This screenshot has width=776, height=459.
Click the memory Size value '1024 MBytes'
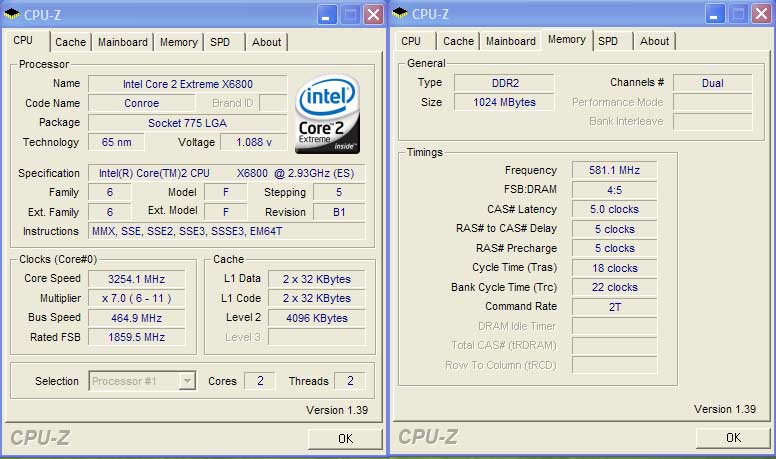pos(504,102)
